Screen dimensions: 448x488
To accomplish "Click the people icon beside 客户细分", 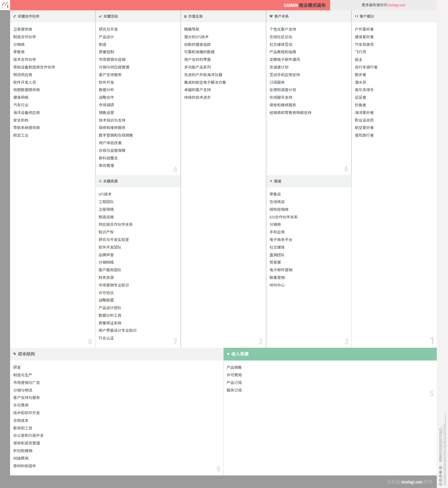I will (x=356, y=16).
